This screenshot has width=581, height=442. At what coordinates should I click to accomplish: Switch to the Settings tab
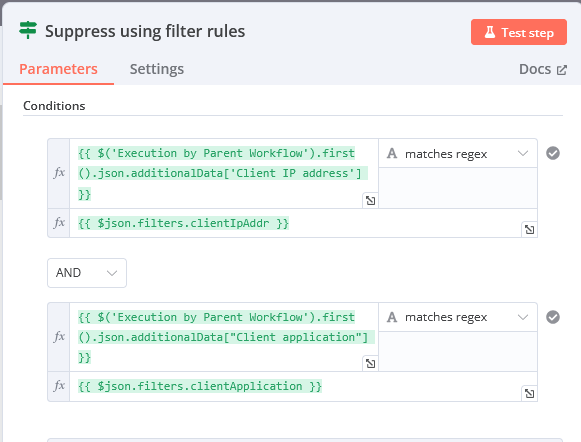[157, 69]
